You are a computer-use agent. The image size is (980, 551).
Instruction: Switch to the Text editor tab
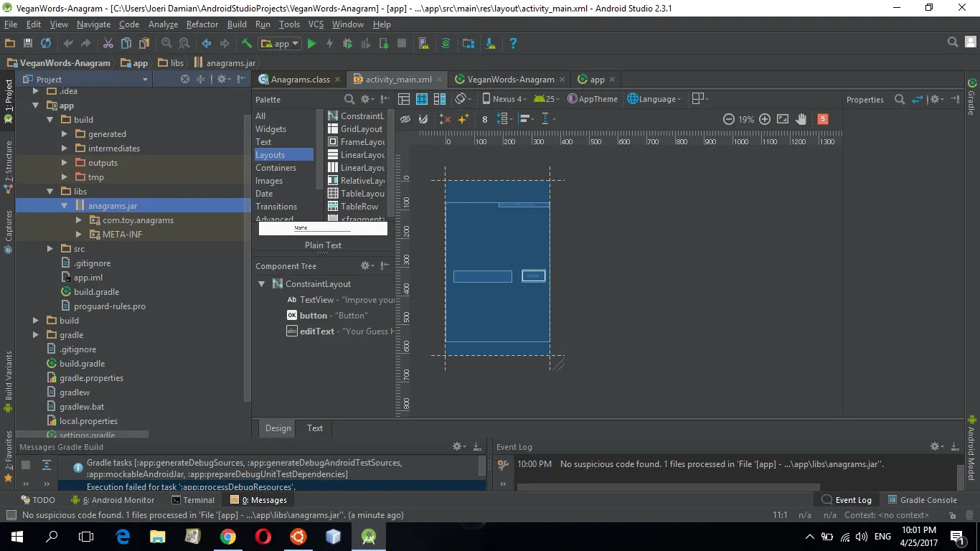click(x=315, y=428)
